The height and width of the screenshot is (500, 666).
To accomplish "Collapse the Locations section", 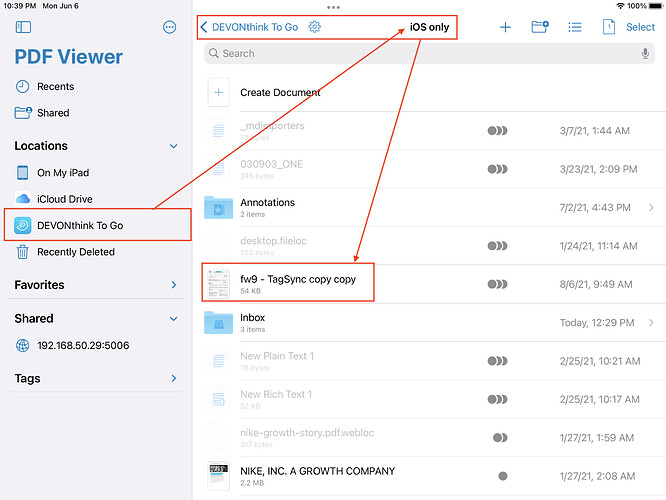I will (x=173, y=146).
